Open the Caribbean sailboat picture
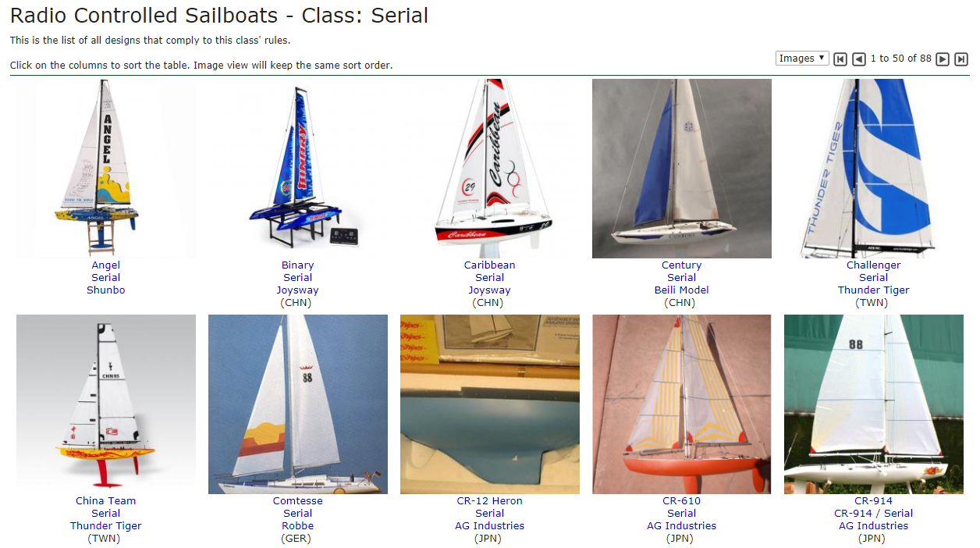The image size is (980, 548). [490, 169]
